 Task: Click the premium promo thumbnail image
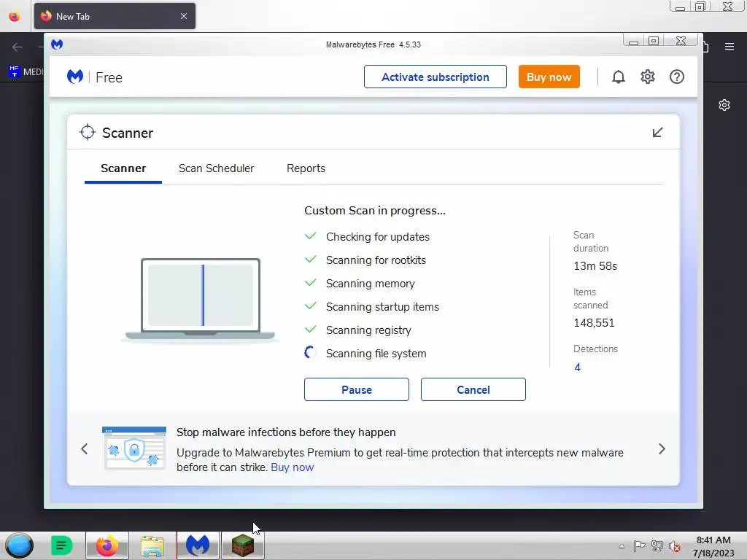pos(134,448)
